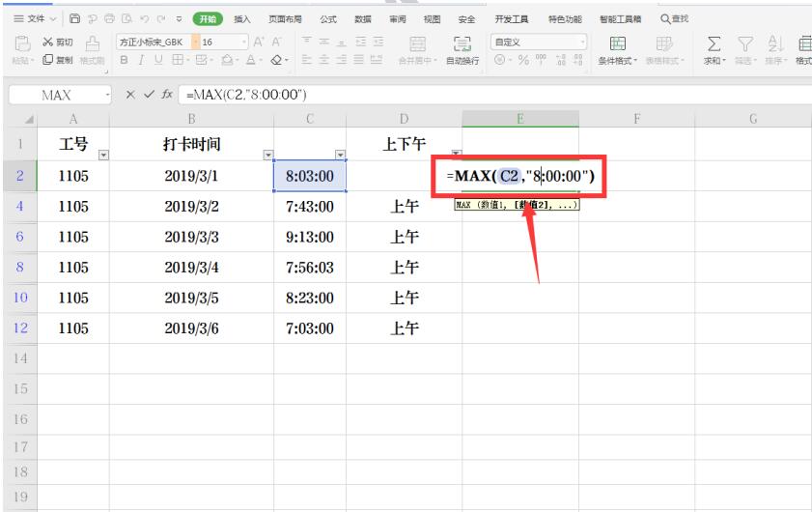Click the percent style icon
812x512 pixels.
tap(523, 60)
